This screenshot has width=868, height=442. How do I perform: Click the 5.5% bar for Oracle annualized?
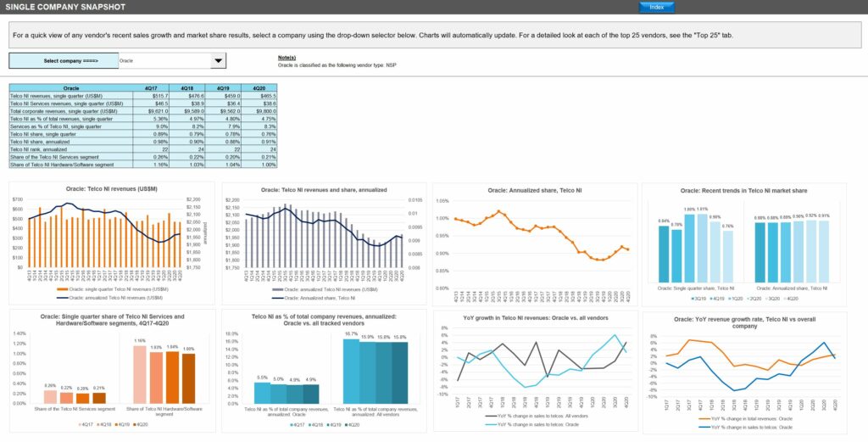tap(262, 393)
